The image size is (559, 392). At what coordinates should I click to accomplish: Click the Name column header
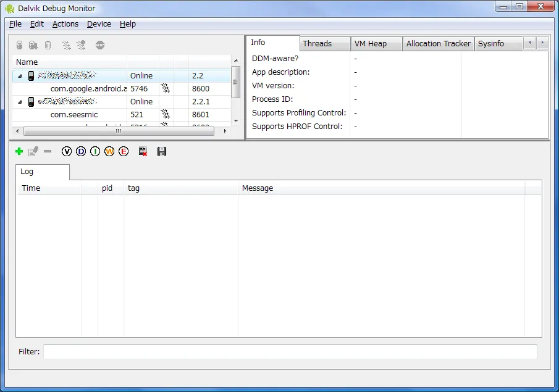click(70, 62)
